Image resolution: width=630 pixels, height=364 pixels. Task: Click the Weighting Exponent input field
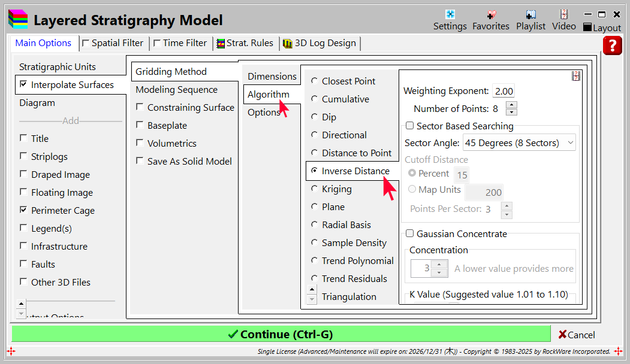click(x=504, y=91)
